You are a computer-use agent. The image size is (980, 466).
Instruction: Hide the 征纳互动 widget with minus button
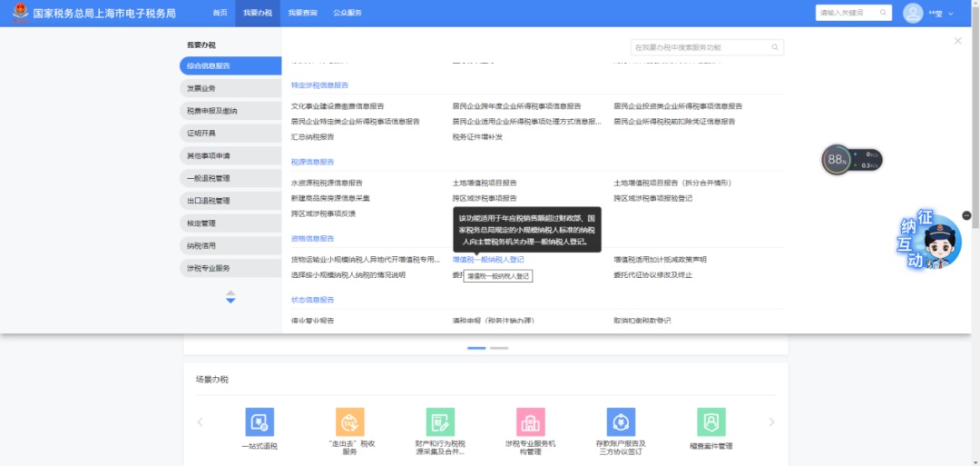[966, 215]
